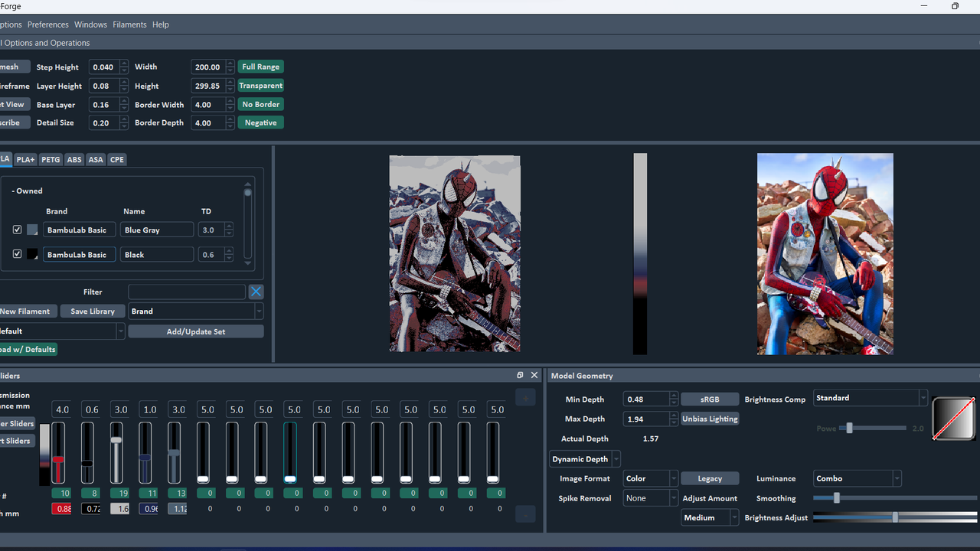Decrease the Max Depth stepper
Screen dimensions: 980x551
coord(674,422)
